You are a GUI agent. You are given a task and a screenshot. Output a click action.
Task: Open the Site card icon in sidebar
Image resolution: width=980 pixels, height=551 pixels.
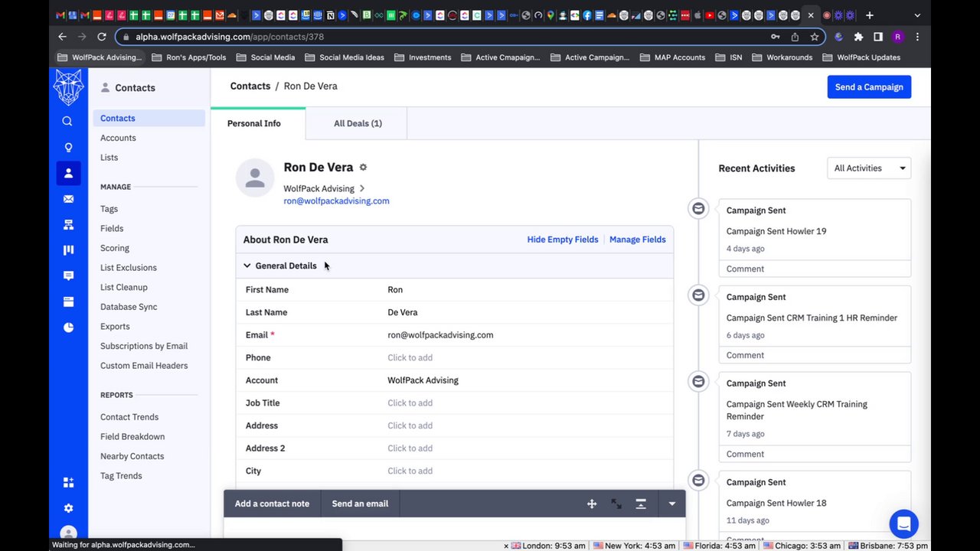pos(68,302)
